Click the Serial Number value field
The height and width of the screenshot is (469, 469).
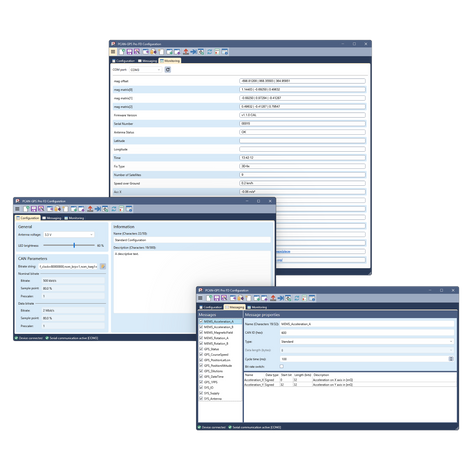click(x=302, y=124)
